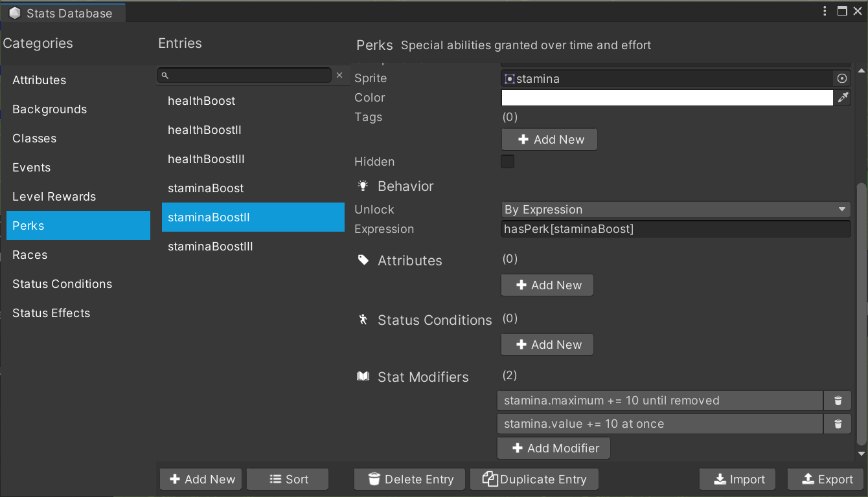
Task: Open the Unlock 'By Expression' dropdown
Action: pyautogui.click(x=675, y=210)
